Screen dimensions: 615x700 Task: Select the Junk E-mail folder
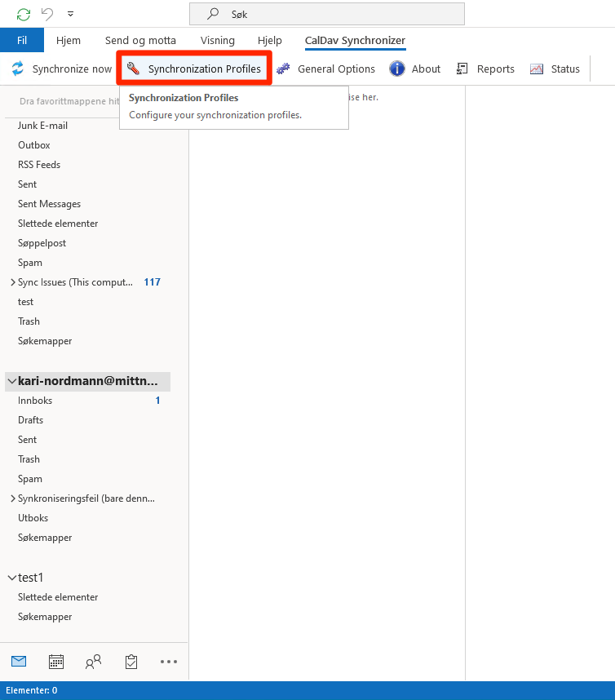43,126
